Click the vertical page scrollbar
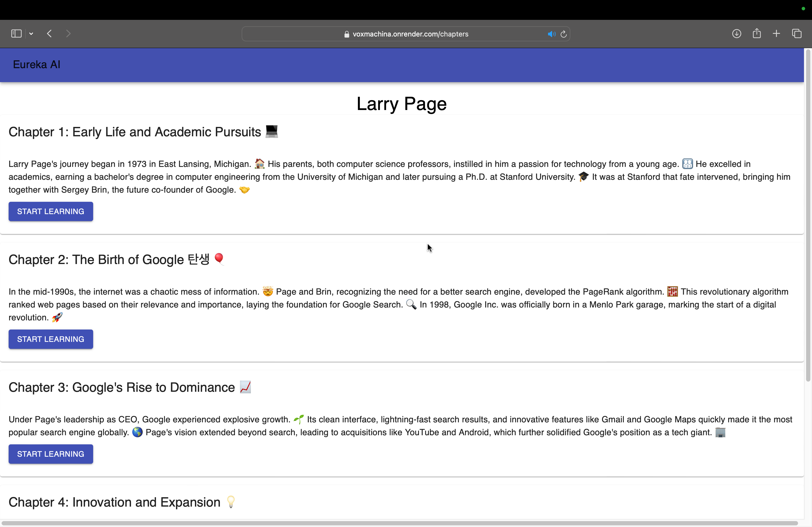The height and width of the screenshot is (527, 812). point(807,215)
